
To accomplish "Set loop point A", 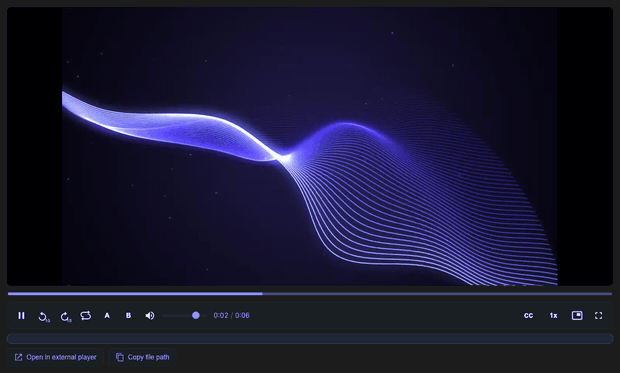I will (107, 316).
